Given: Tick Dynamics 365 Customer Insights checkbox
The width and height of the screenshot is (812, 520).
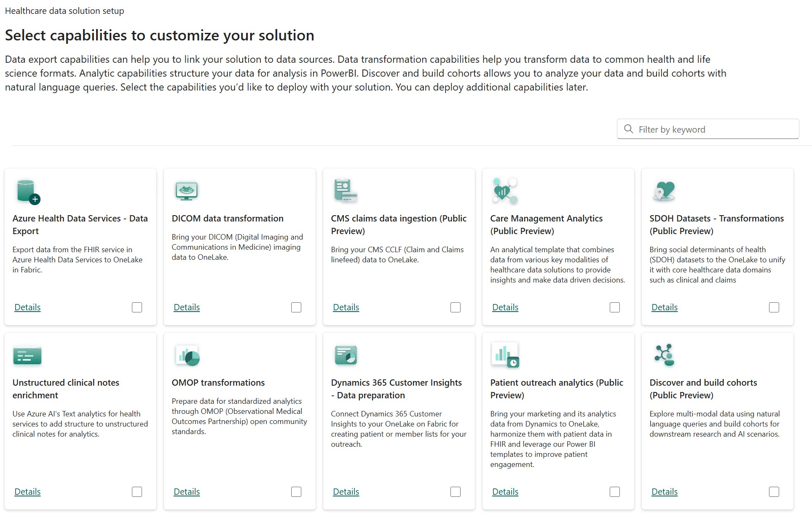Looking at the screenshot, I should (x=456, y=492).
